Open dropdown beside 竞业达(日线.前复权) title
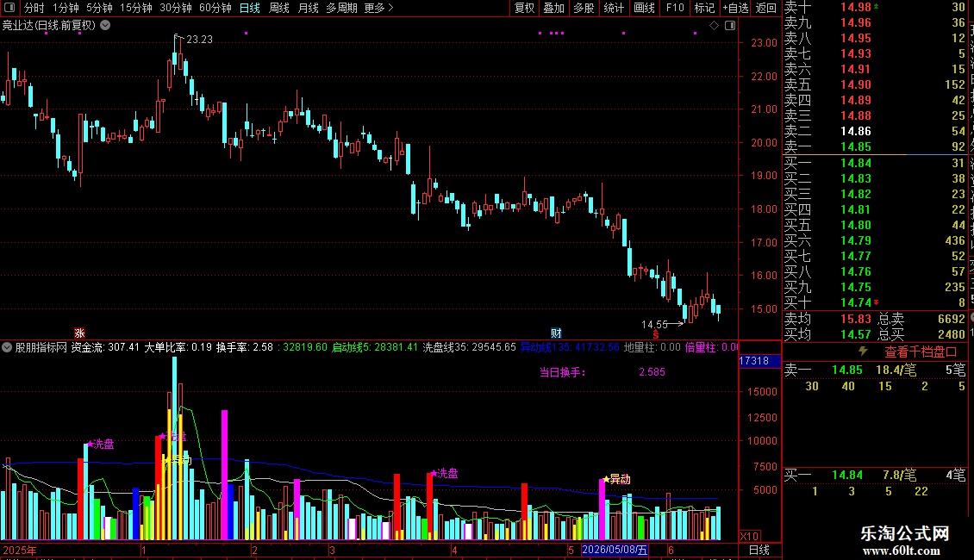The image size is (974, 560). tap(106, 25)
